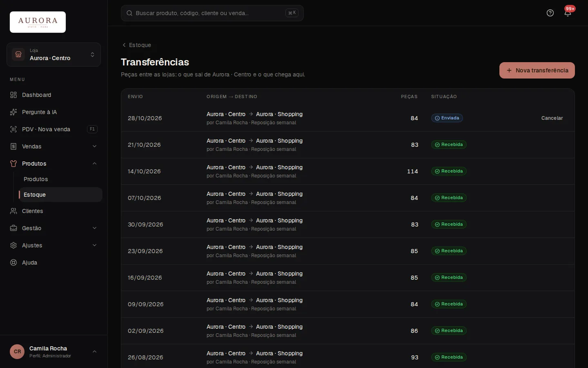Viewport: 588px width, 368px height.
Task: Select the 07/10/2026 date cell
Action: (145, 198)
